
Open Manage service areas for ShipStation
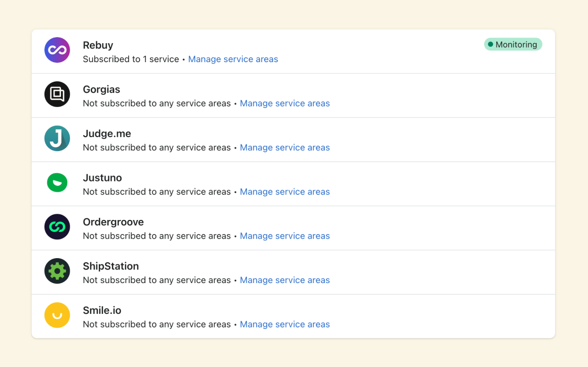(285, 280)
